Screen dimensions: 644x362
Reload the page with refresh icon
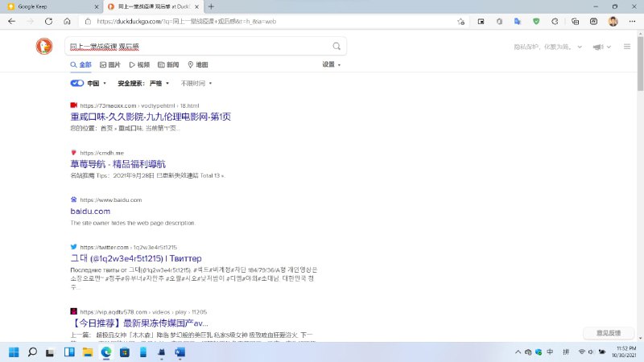click(48, 22)
